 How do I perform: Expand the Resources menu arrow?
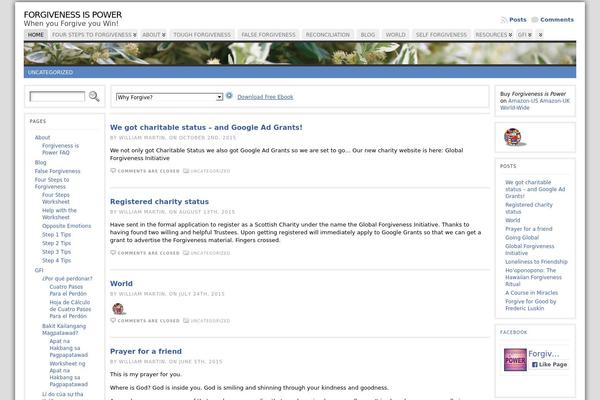pos(510,35)
